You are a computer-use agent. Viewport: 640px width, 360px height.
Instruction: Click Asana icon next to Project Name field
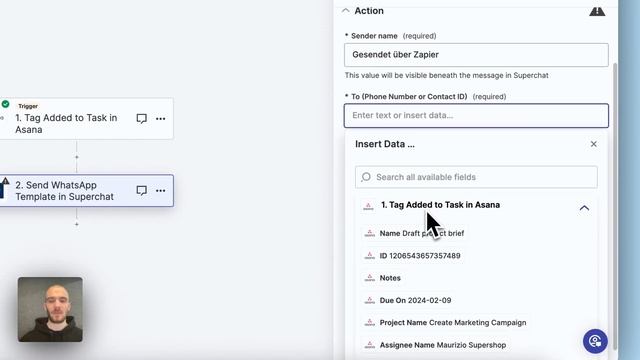point(369,322)
